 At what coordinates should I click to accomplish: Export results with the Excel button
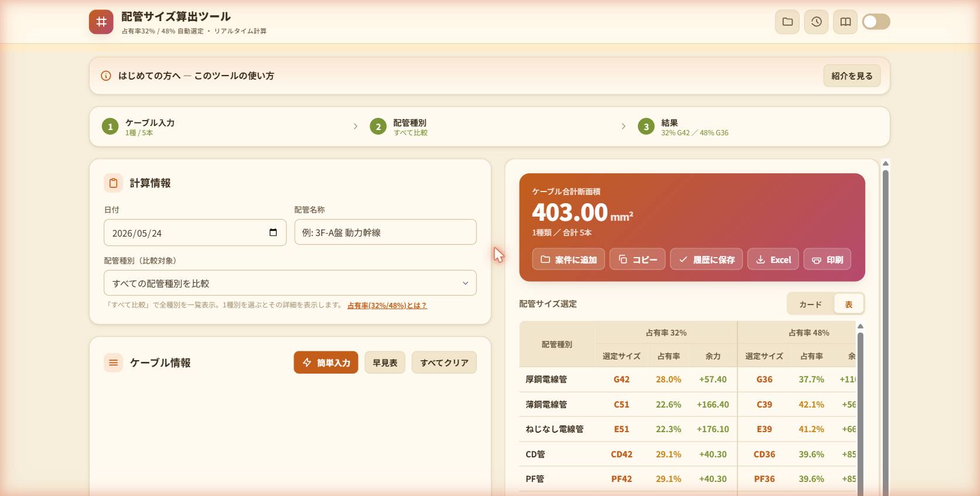coord(773,259)
